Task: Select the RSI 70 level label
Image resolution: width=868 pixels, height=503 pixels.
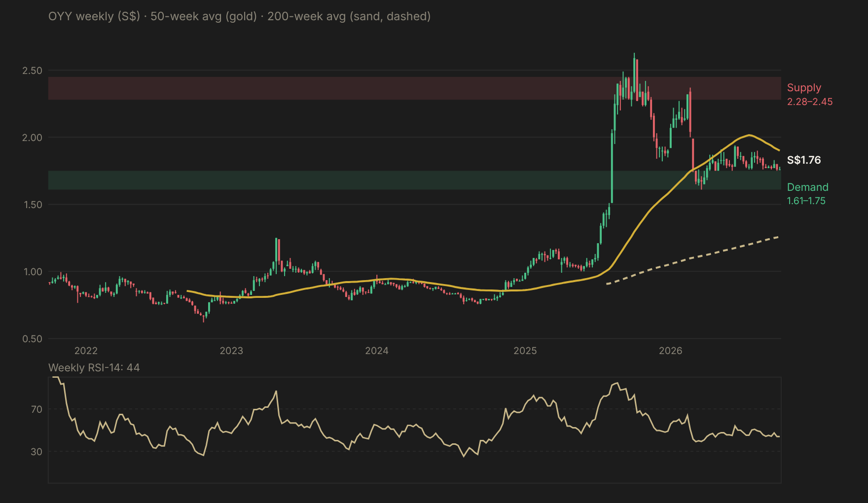Action: (x=36, y=409)
